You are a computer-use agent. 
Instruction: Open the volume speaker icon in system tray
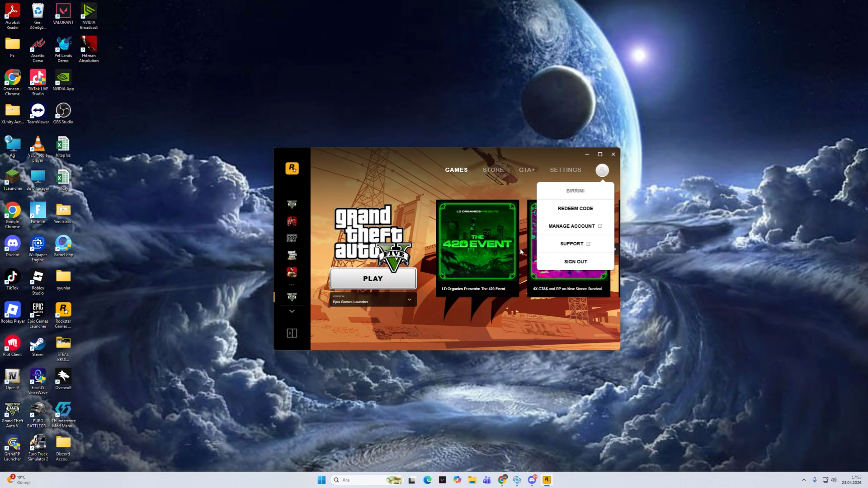(x=834, y=480)
